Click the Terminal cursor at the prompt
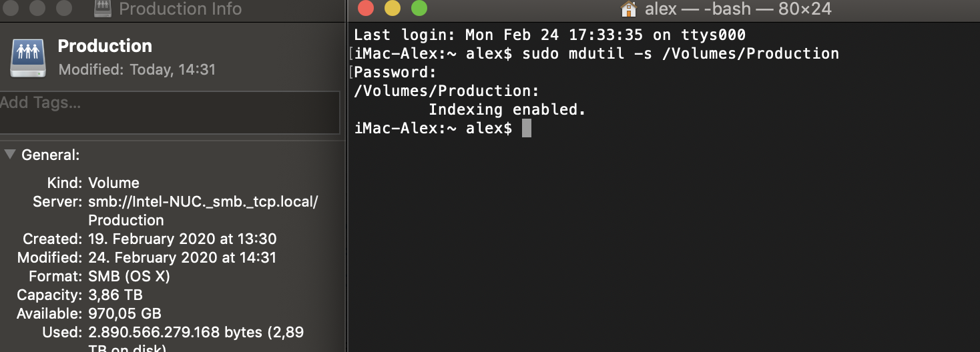 pos(527,128)
